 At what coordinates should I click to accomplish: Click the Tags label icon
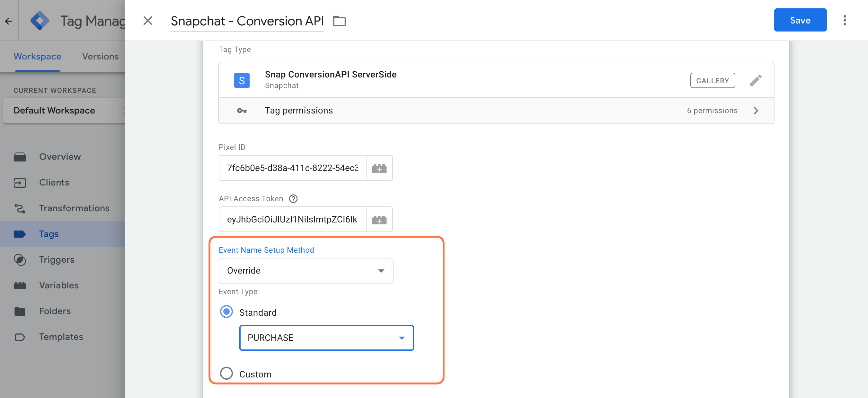coord(20,234)
